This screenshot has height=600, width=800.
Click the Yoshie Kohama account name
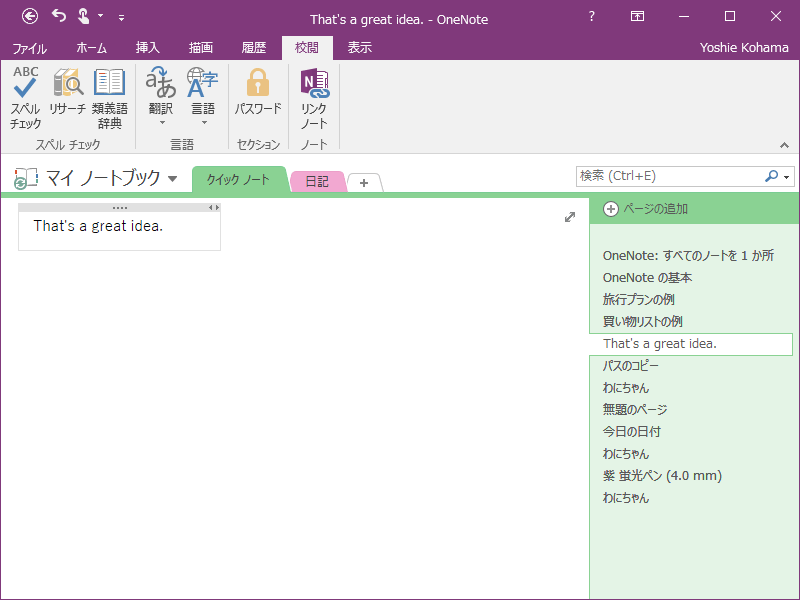[x=744, y=48]
